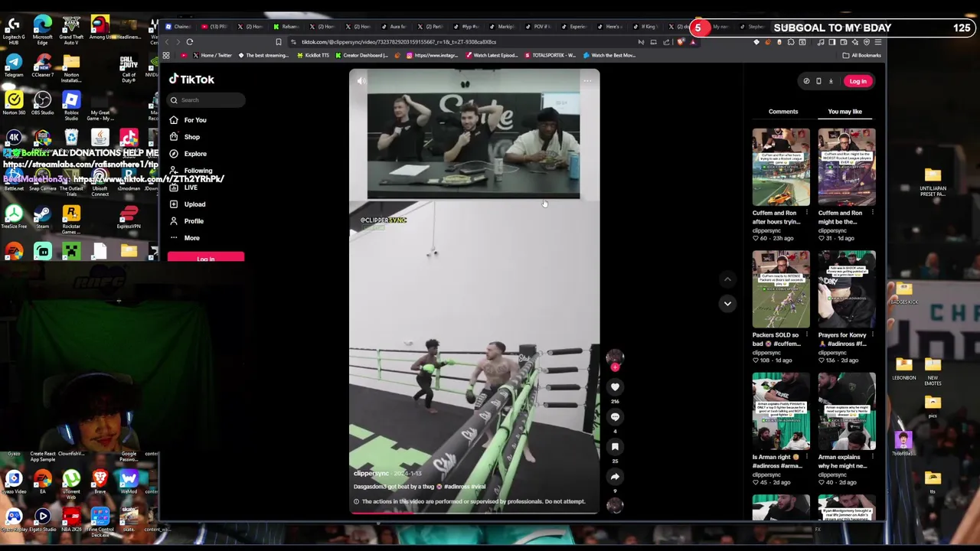
Task: Click the sidebar Log in button
Action: click(x=206, y=258)
